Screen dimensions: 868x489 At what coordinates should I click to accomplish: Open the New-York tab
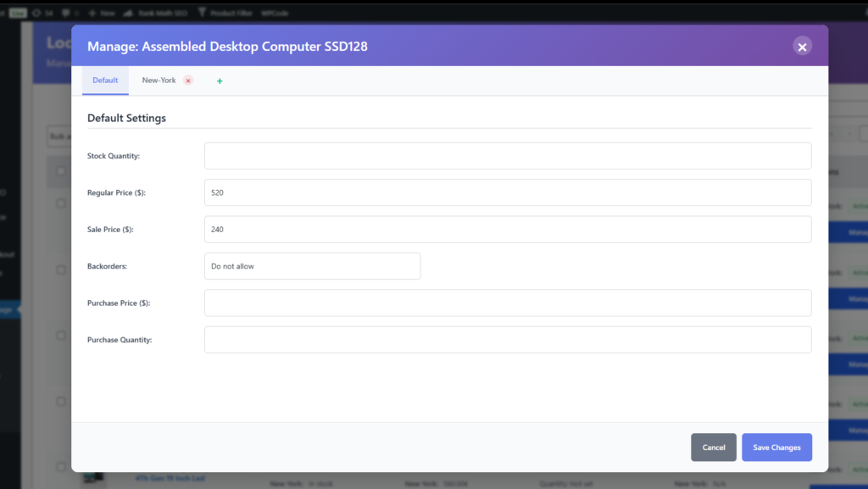[x=159, y=81]
